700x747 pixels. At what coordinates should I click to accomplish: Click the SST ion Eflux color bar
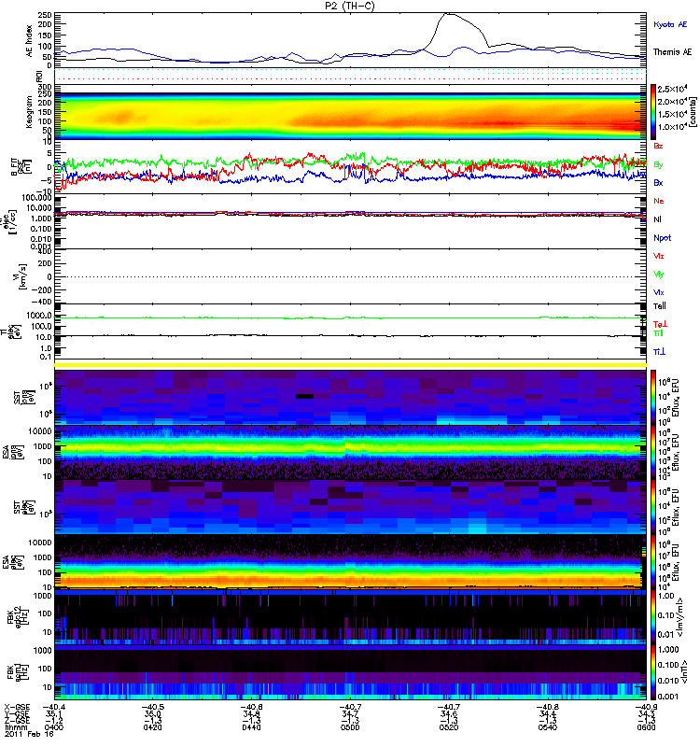(x=653, y=397)
